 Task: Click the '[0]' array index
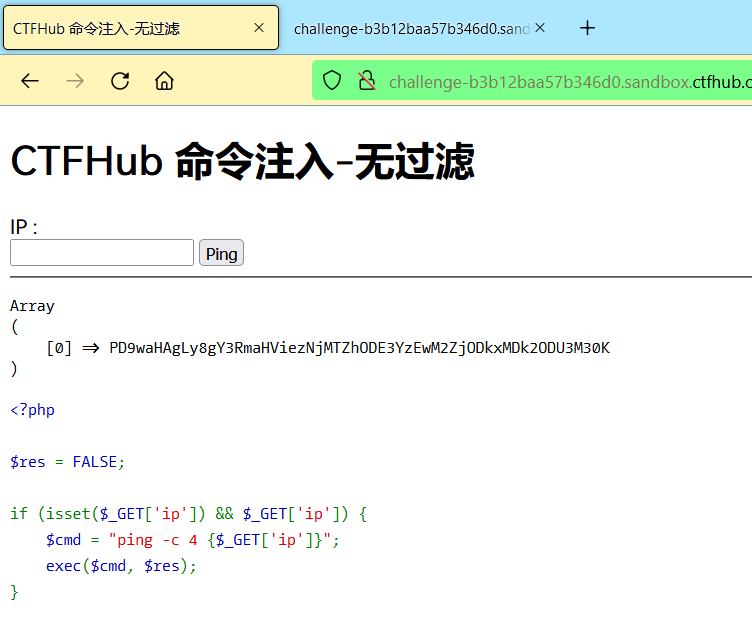59,348
